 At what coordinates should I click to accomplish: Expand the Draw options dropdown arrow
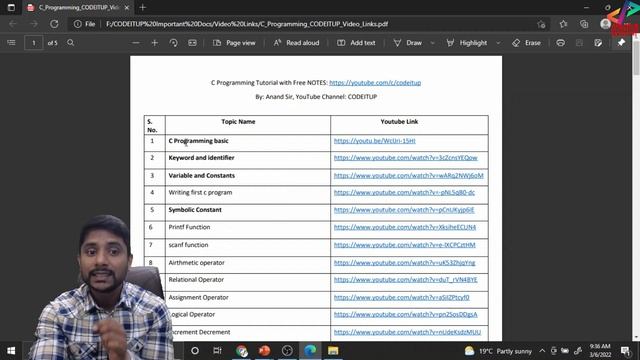point(432,43)
